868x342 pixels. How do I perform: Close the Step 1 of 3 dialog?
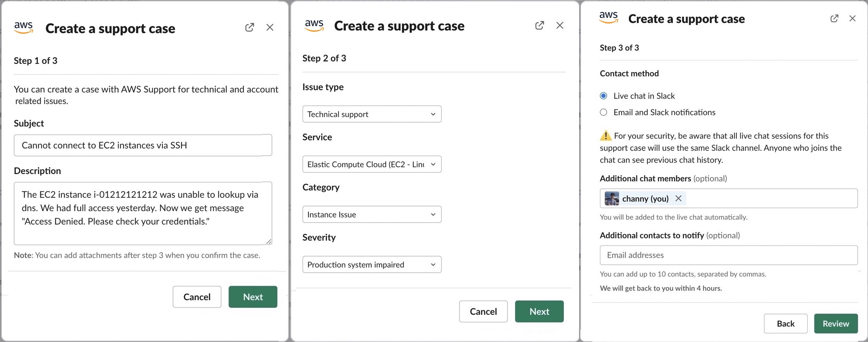click(x=270, y=27)
